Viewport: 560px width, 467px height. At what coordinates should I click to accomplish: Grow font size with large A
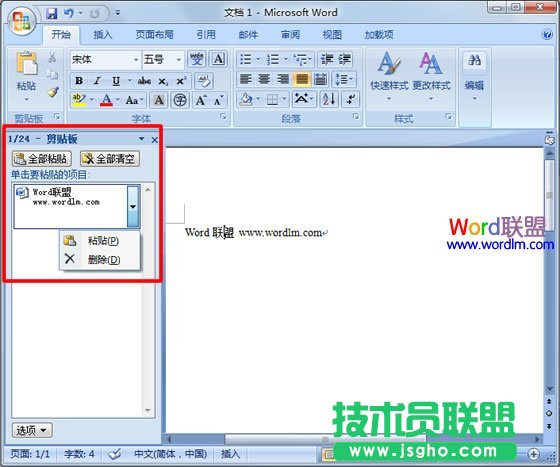click(201, 100)
